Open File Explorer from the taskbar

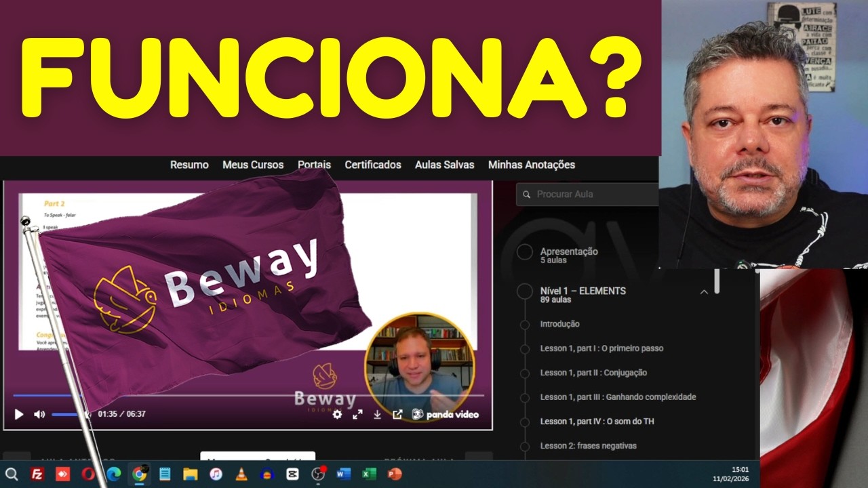pos(190,474)
